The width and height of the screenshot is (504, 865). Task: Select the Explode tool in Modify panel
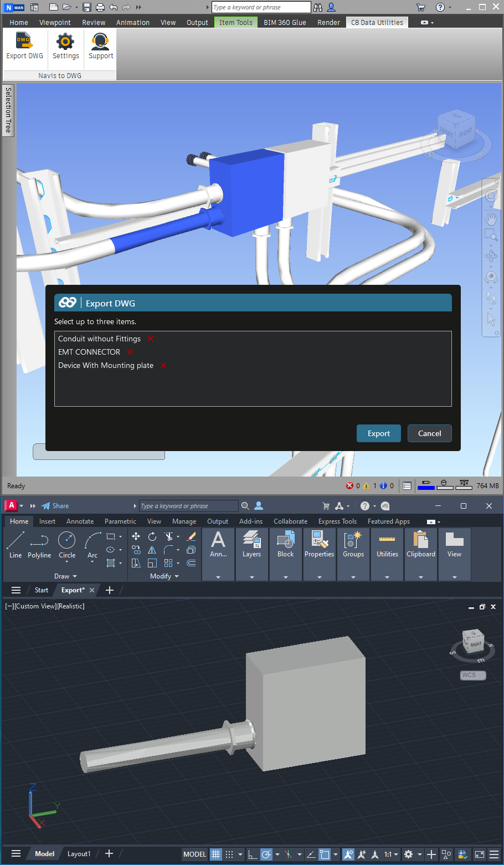[x=192, y=550]
